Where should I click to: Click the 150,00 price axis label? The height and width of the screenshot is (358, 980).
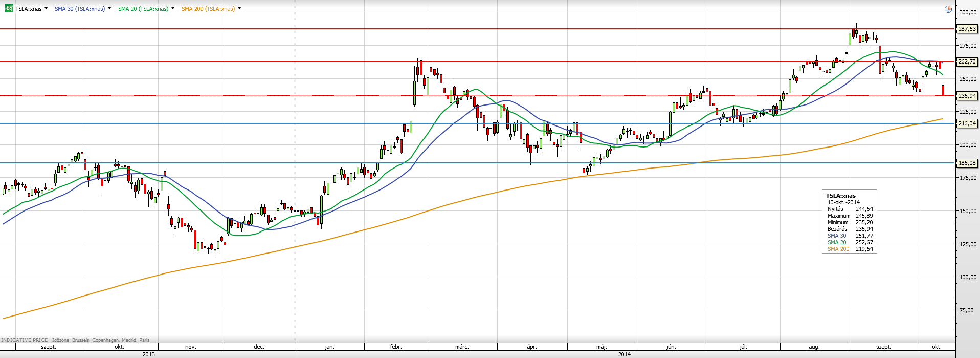click(968, 211)
